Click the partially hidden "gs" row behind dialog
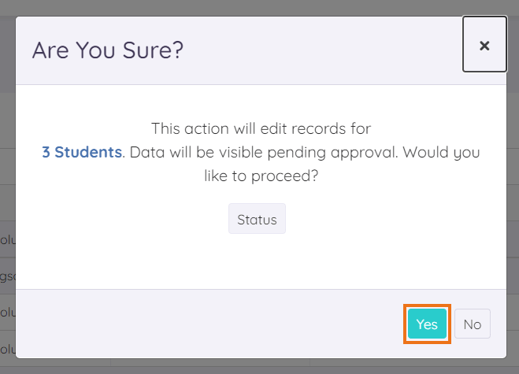 pos(8,276)
